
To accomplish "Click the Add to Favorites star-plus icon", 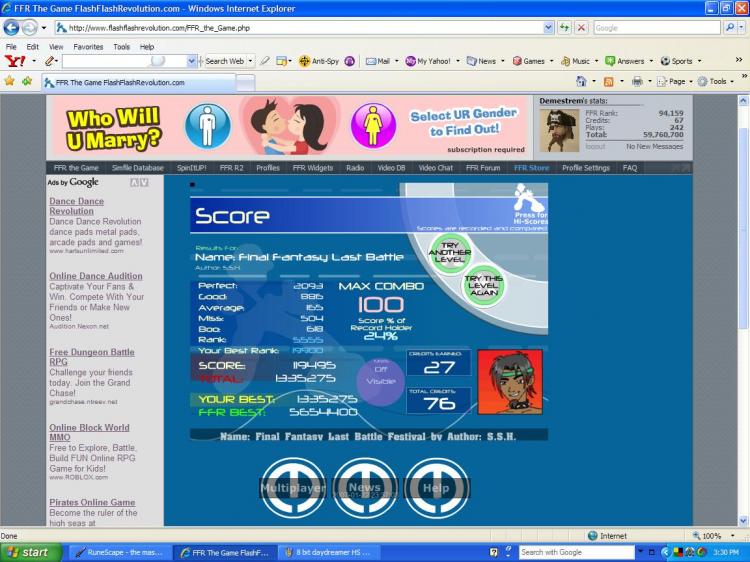I will tap(27, 81).
